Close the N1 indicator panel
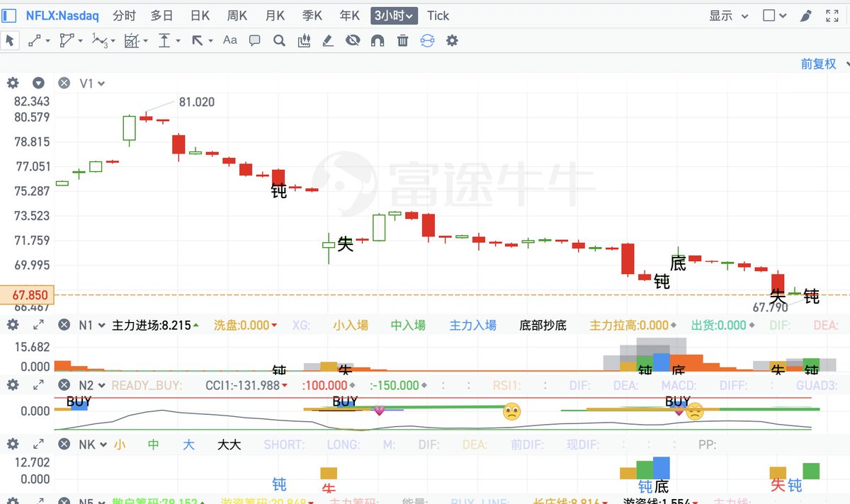 64,325
